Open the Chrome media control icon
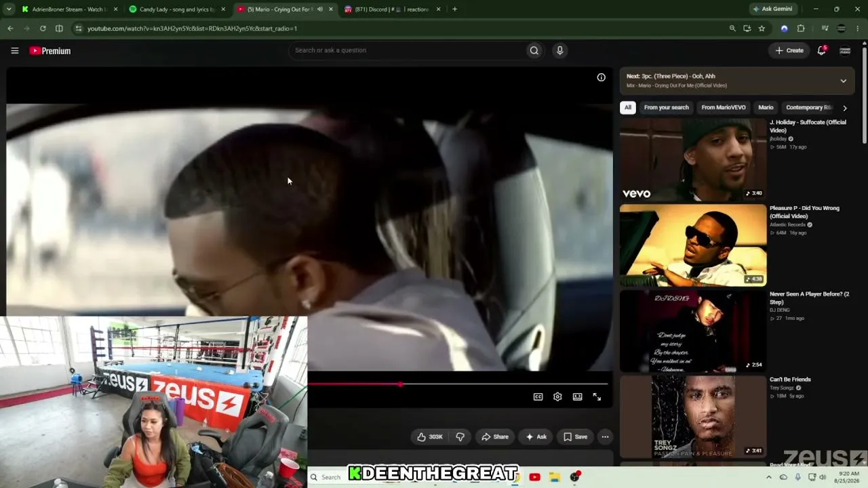This screenshot has height=488, width=868. (x=825, y=28)
